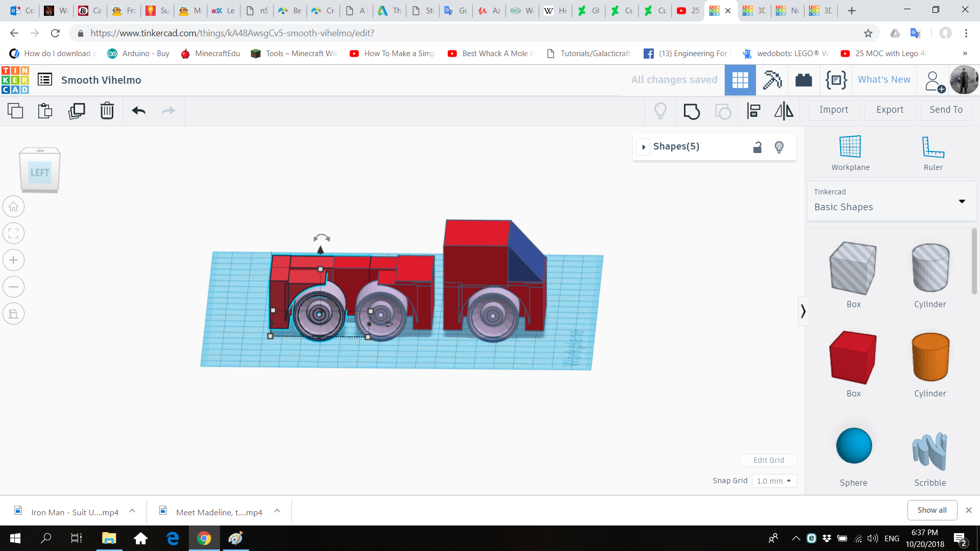Click the Duplicate and repeat icon
The image size is (980, 551).
click(77, 111)
